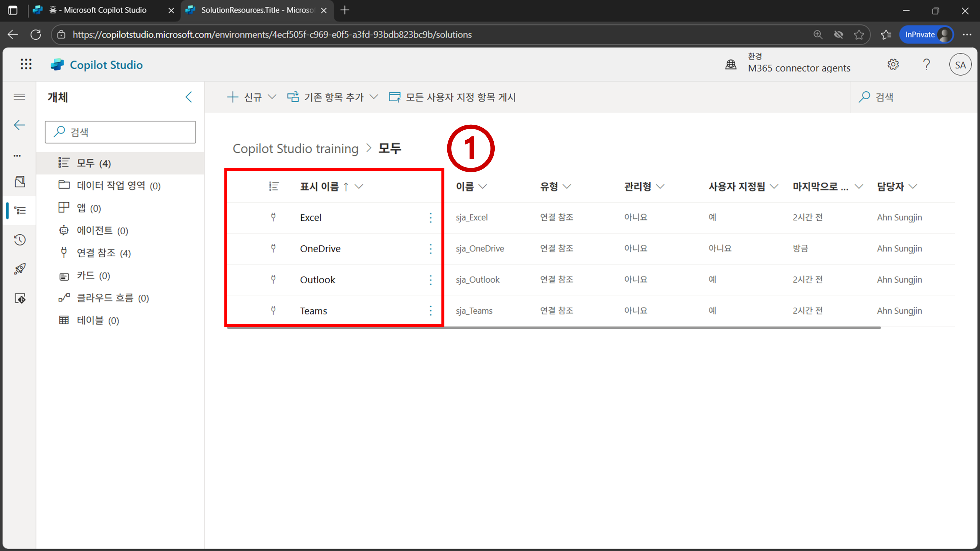Click the environment globe icon
The width and height of the screenshot is (980, 551).
tap(730, 64)
